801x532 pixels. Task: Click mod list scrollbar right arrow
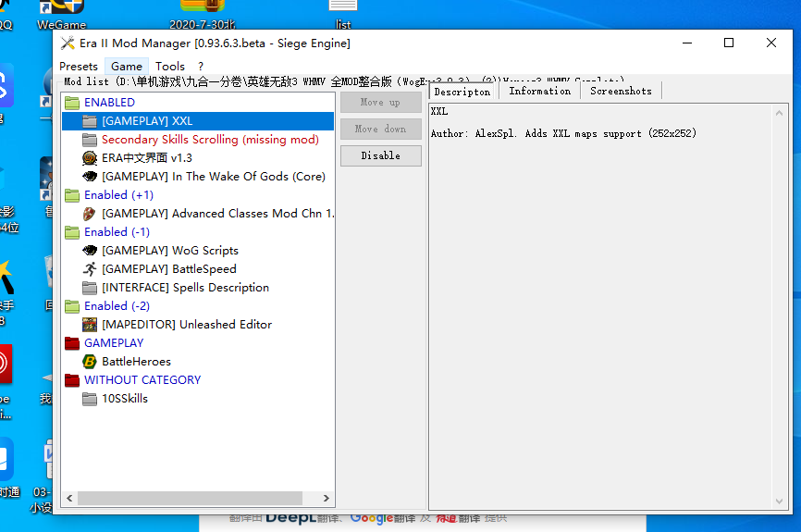tap(326, 499)
